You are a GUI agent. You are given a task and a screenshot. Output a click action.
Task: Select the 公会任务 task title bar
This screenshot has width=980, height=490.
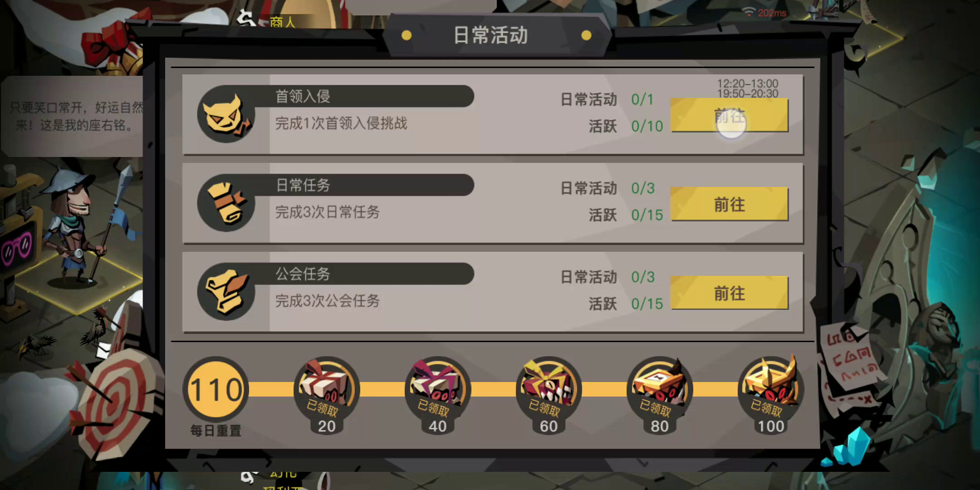click(372, 274)
